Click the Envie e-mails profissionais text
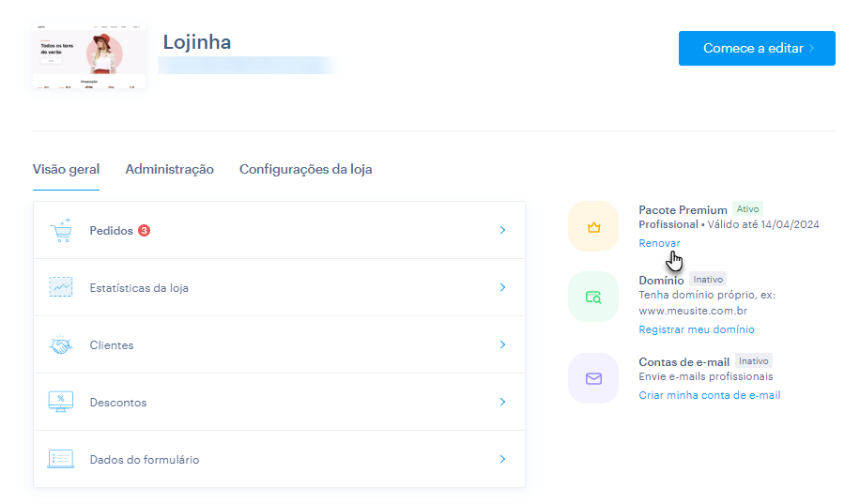 pyautogui.click(x=706, y=376)
